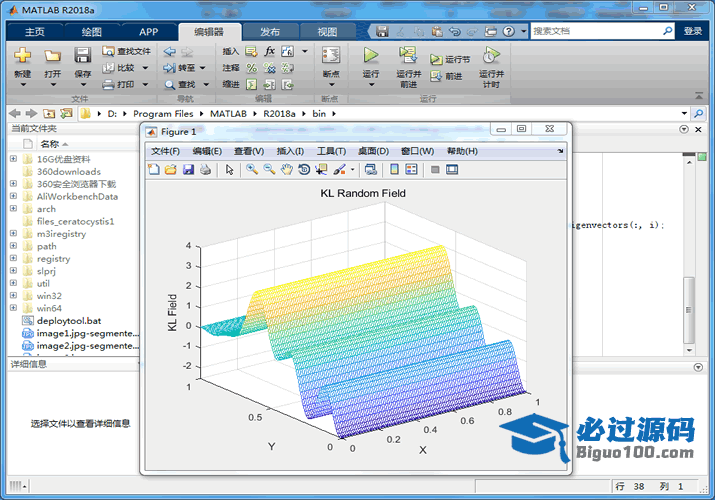Click Run and Advance (运行并前进) icon
The width and height of the screenshot is (715, 500).
tap(408, 55)
